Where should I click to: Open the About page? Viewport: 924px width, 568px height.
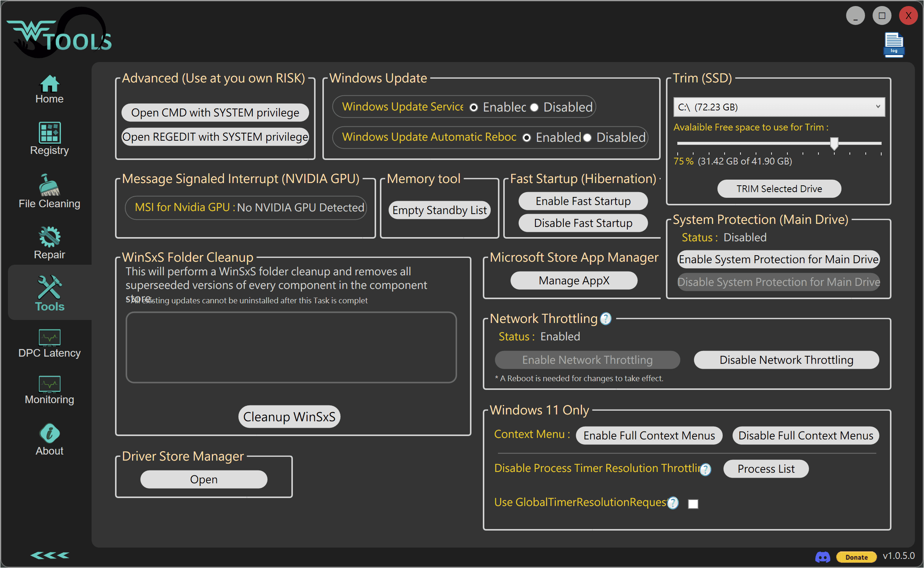[50, 439]
